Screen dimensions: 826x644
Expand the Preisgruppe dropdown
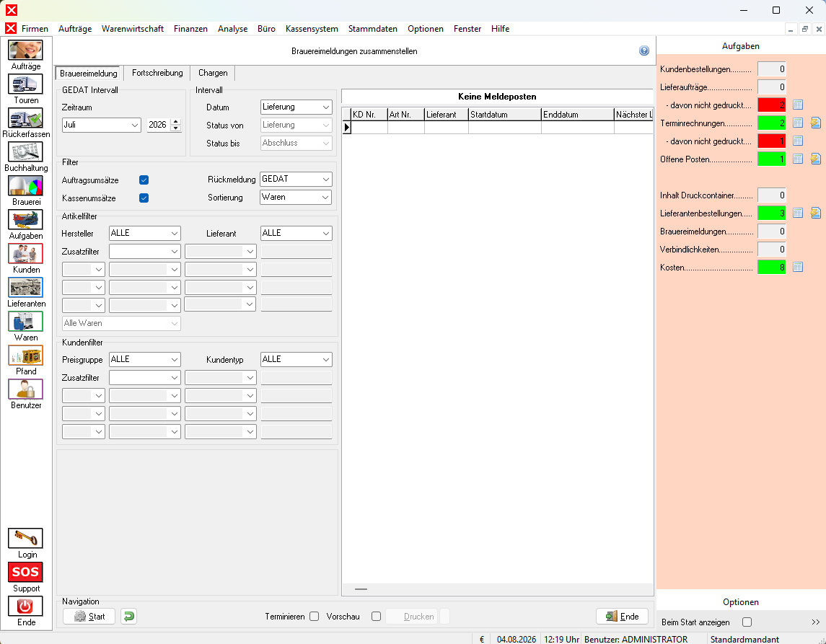(145, 359)
